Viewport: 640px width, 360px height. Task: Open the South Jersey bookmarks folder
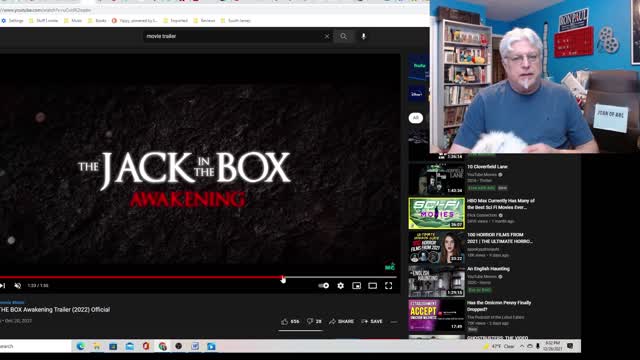click(236, 20)
